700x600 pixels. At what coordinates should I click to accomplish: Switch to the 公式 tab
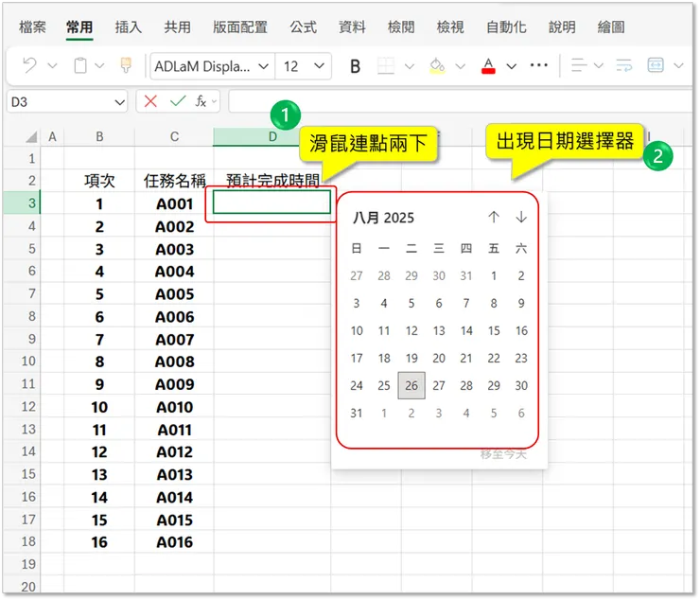click(303, 27)
